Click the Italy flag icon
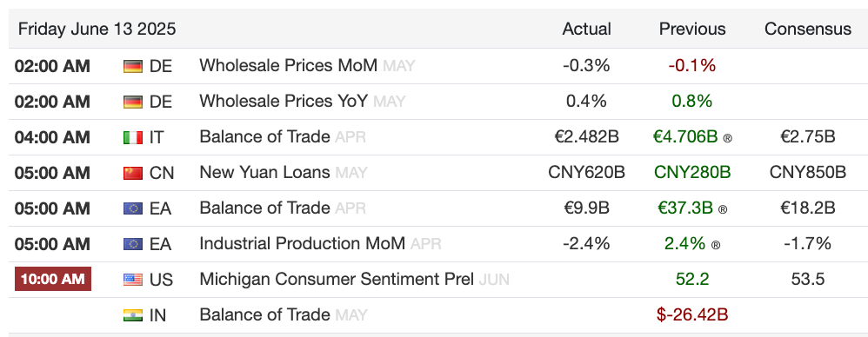Viewport: 868px width, 337px height. [x=133, y=137]
